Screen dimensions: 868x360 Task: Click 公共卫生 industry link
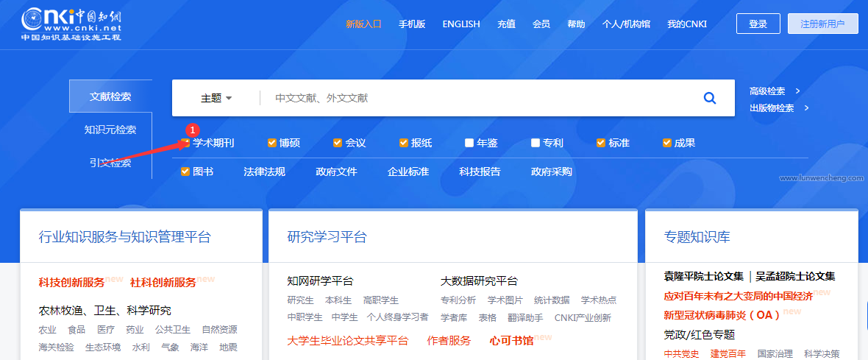pos(173,330)
